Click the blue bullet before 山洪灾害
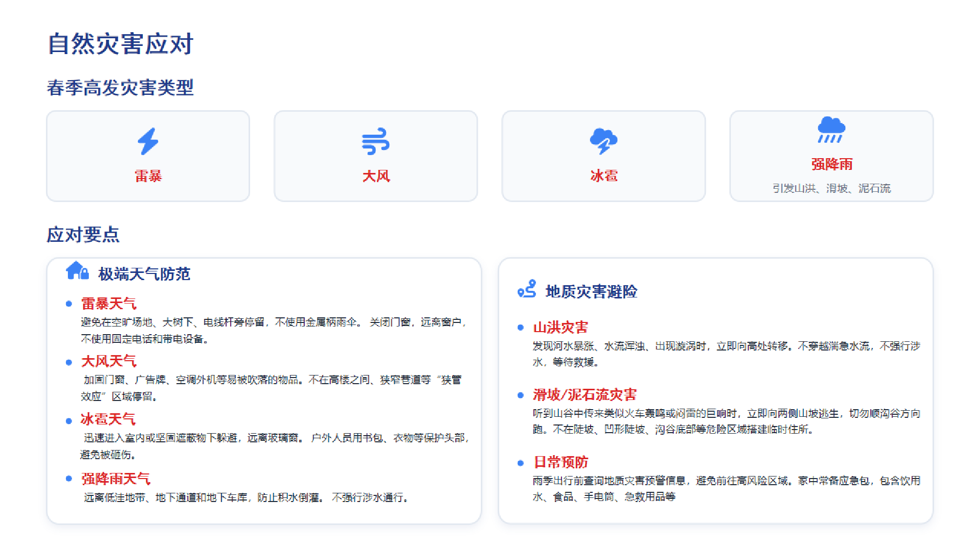Image resolution: width=980 pixels, height=551 pixels. [521, 328]
